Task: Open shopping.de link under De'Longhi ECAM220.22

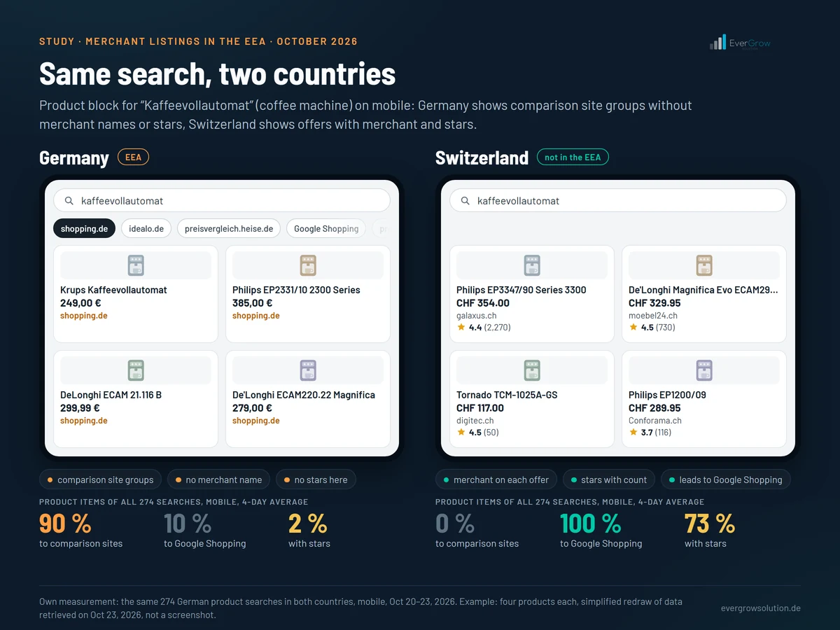Action: coord(256,421)
